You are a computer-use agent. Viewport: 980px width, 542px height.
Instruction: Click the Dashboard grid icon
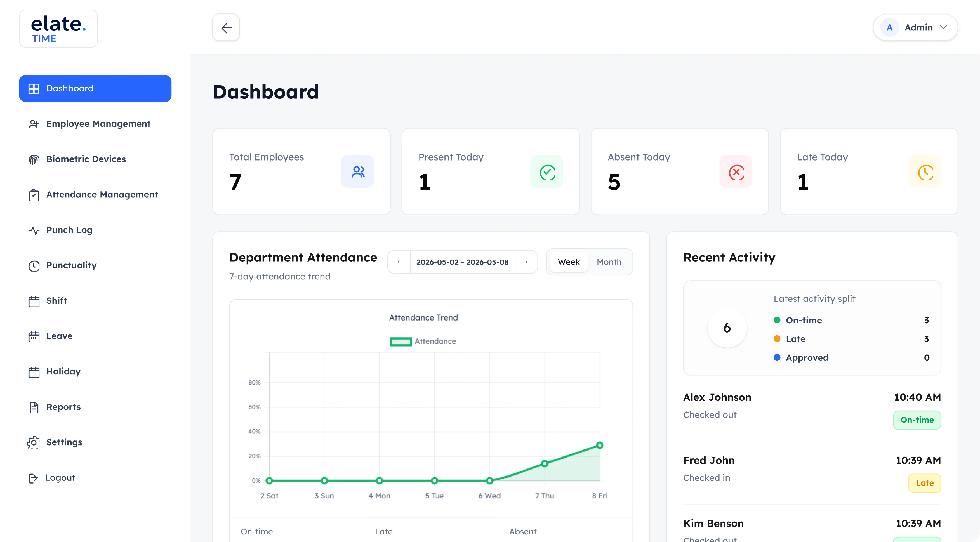pos(34,89)
